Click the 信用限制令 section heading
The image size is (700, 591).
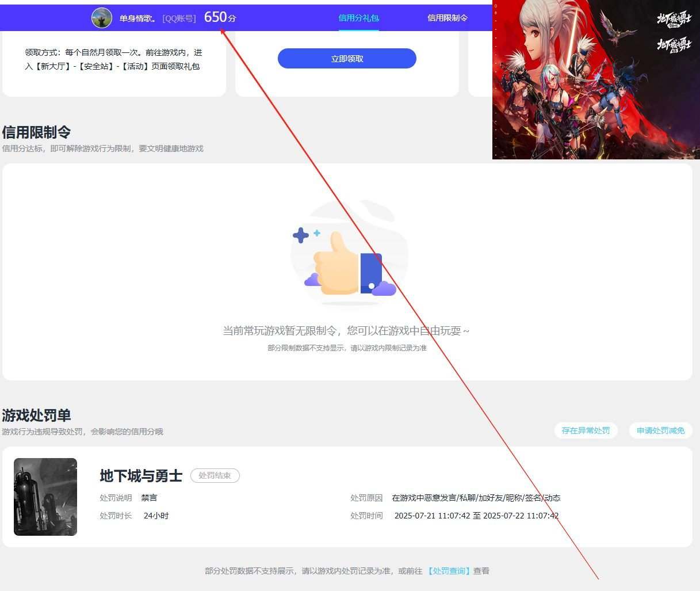coord(36,132)
